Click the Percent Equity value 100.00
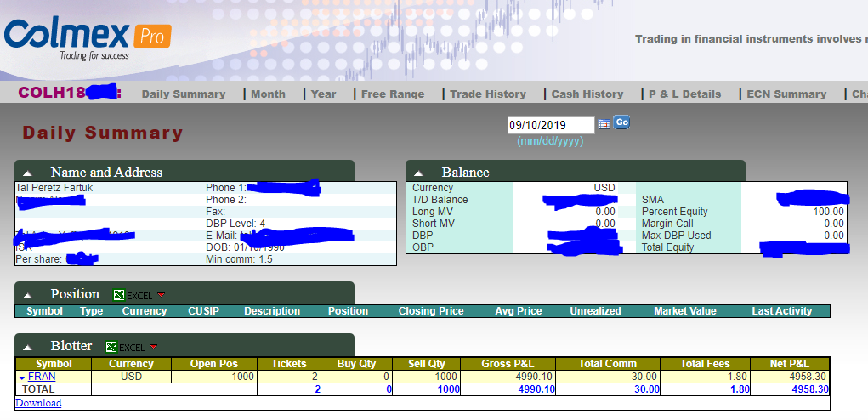Viewport: 868px width, 420px height. [x=828, y=212]
